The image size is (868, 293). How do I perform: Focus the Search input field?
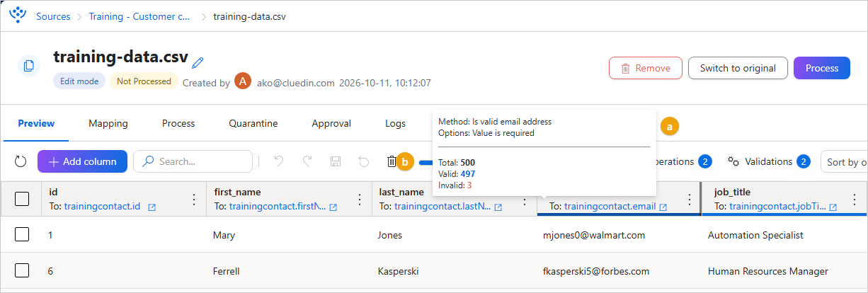[x=193, y=161]
